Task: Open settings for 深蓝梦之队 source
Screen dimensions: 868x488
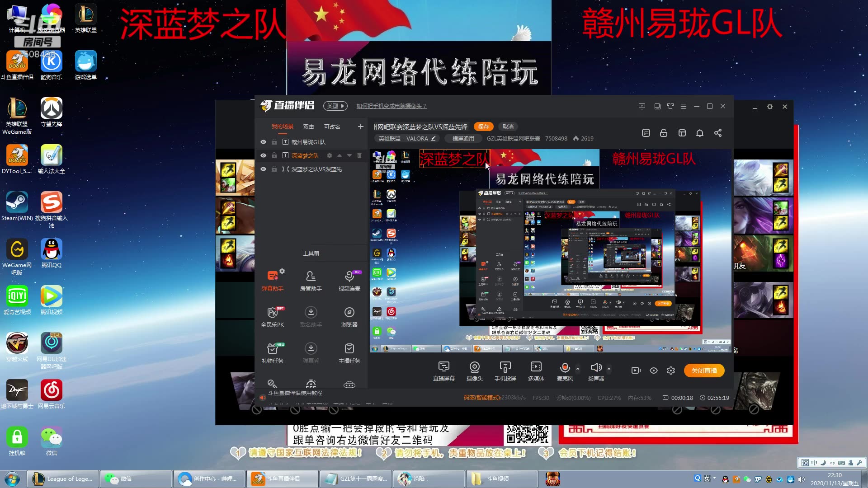Action: (x=329, y=155)
